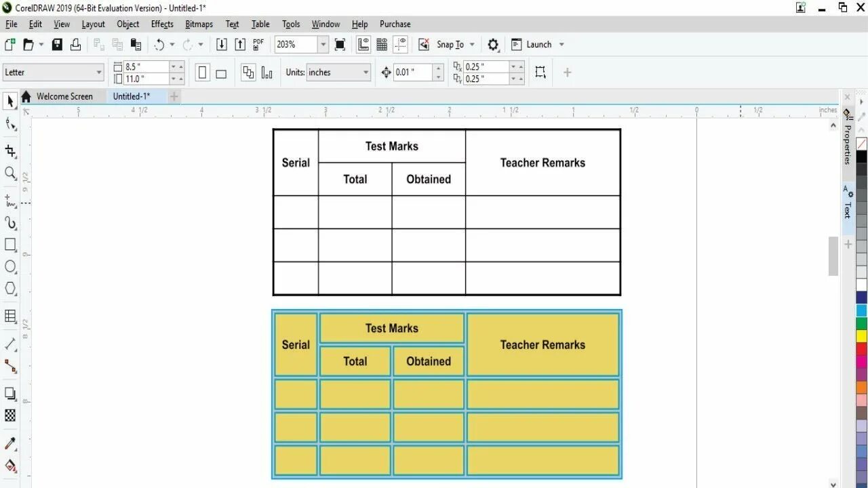Open the Object menu

(x=128, y=24)
